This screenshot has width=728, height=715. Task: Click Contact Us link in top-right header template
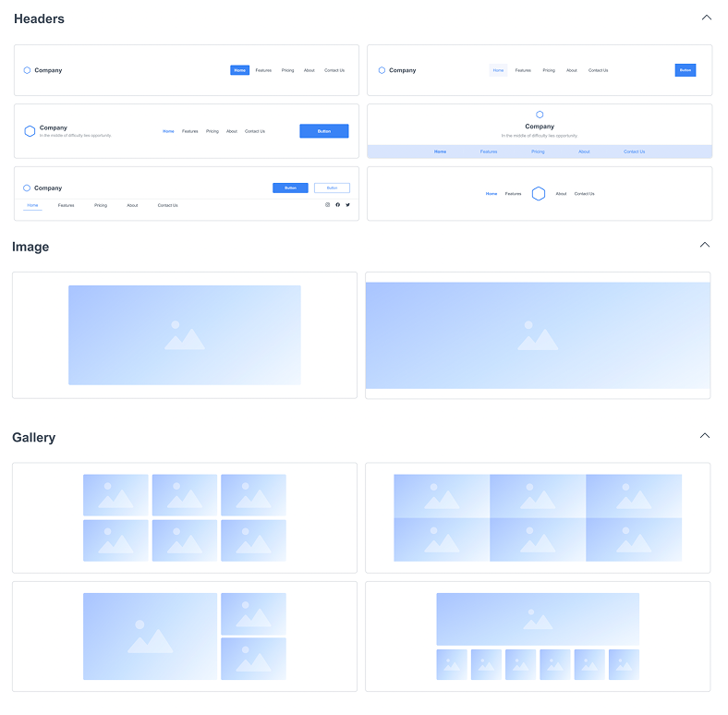point(599,70)
